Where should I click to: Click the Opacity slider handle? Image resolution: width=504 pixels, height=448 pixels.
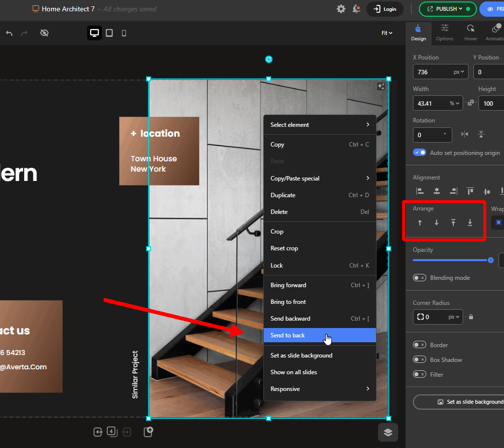(x=491, y=260)
